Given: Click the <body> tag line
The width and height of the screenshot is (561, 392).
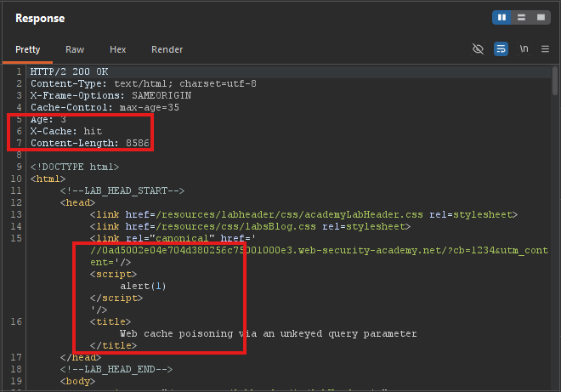Looking at the screenshot, I should (77, 381).
